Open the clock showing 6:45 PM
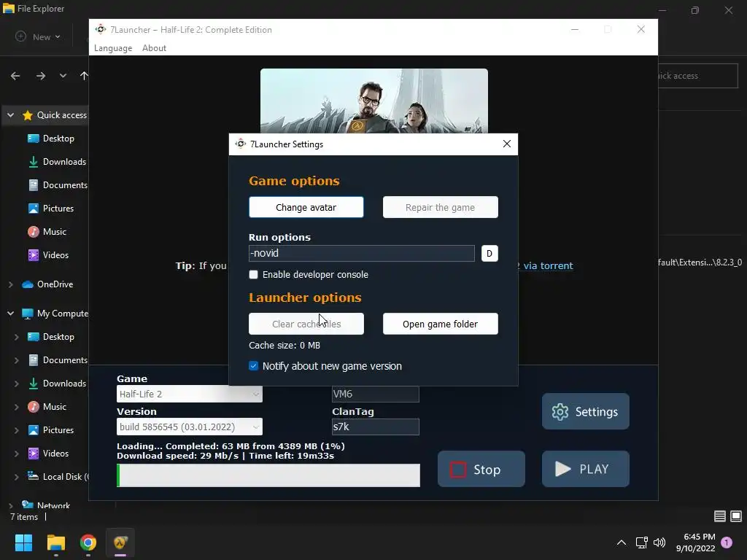Screen dimensions: 747x560 coord(695,542)
